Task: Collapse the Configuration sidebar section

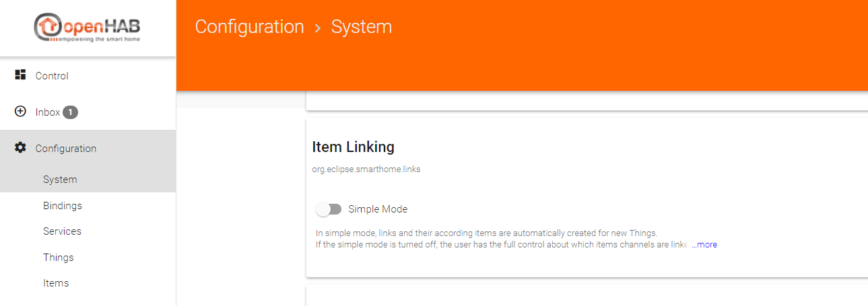Action: tap(66, 149)
